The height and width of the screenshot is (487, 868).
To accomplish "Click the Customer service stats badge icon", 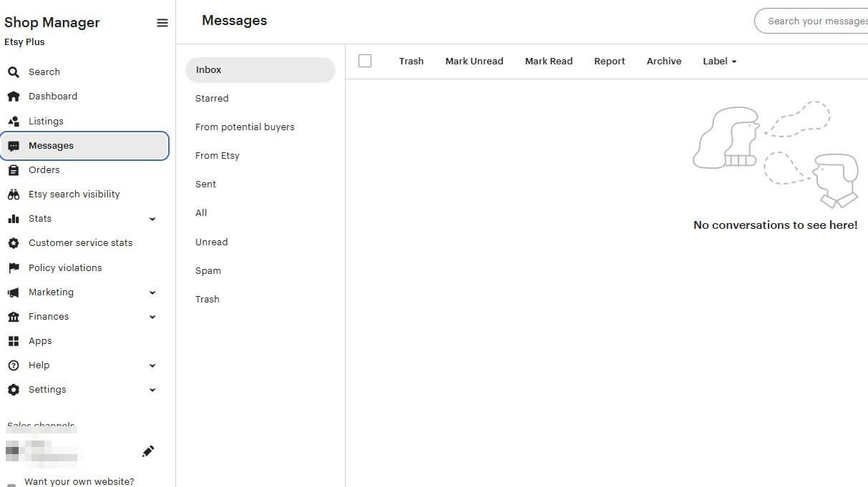I will tap(13, 243).
